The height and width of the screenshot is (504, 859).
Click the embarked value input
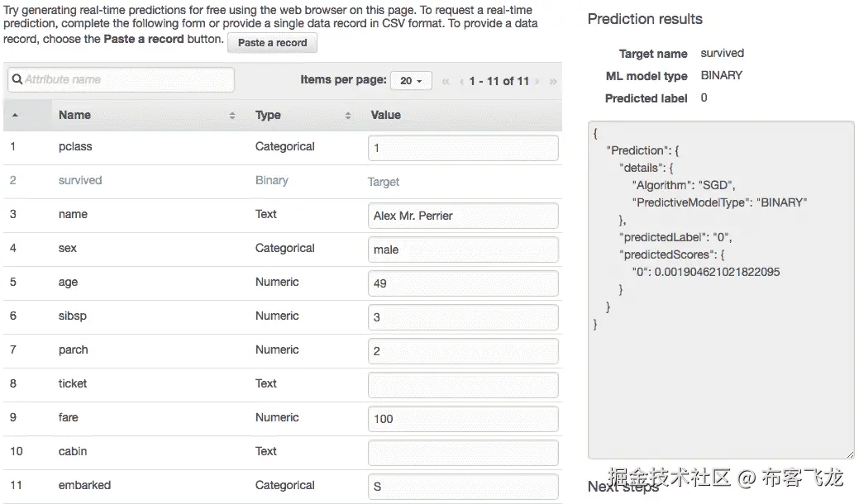(x=463, y=487)
